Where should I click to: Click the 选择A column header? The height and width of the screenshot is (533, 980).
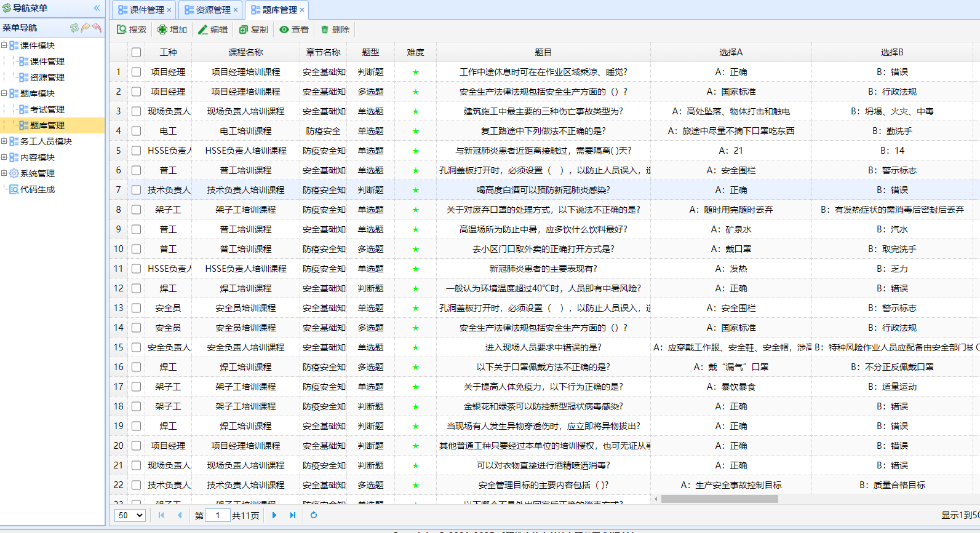click(731, 52)
